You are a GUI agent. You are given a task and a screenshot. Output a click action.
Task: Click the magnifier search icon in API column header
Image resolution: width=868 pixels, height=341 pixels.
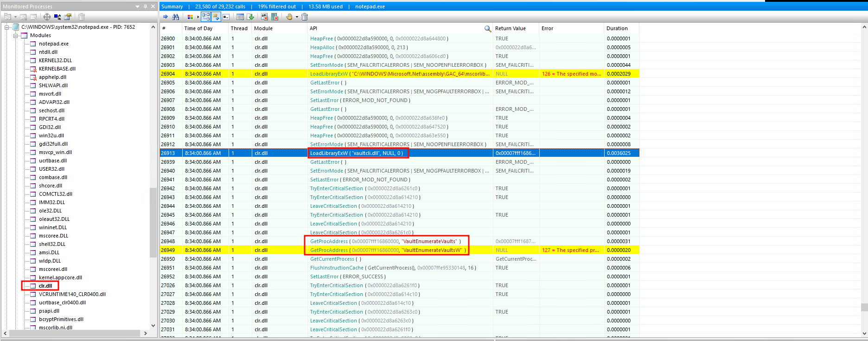point(487,29)
